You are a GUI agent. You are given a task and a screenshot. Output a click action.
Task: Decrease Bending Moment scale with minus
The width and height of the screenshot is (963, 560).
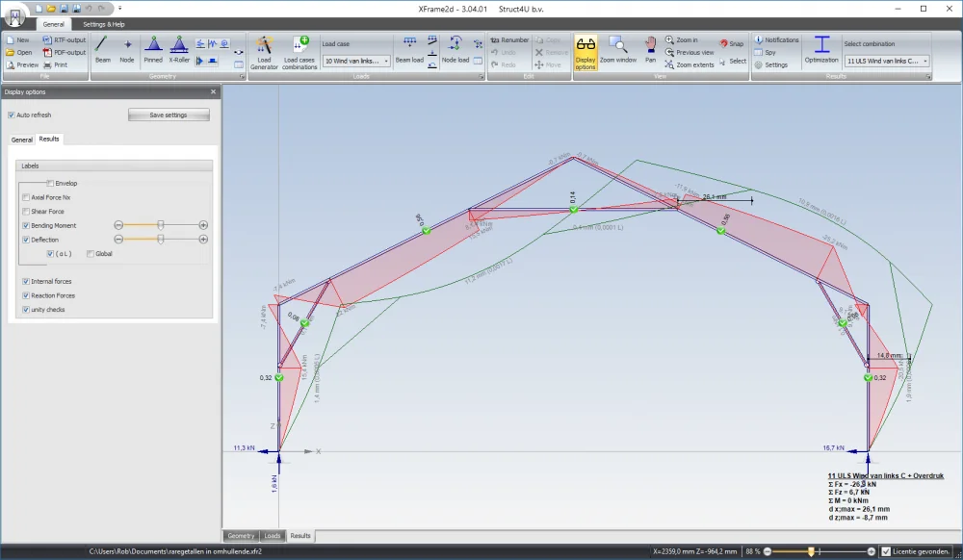point(118,225)
